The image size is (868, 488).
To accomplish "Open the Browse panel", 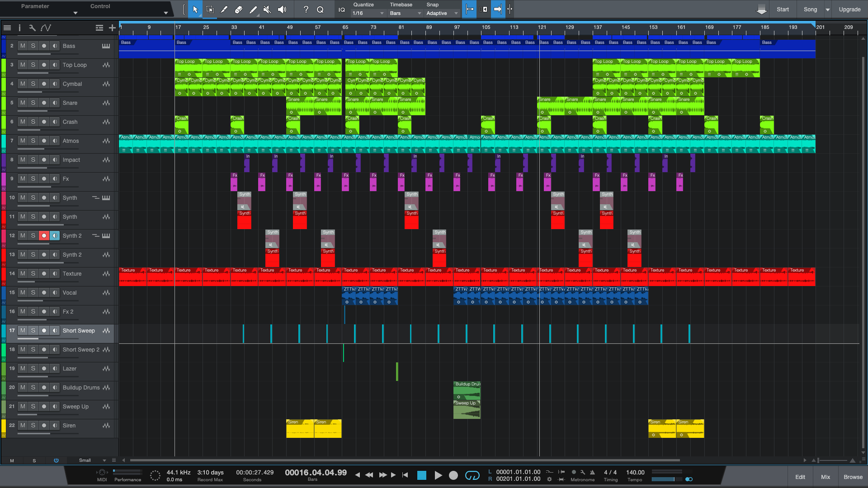I will (x=853, y=477).
